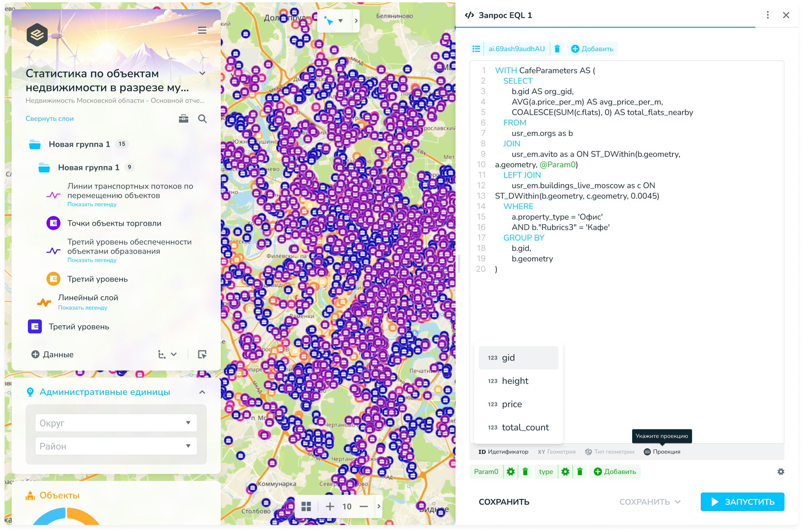The image size is (803, 532).
Task: Click the "Свернуть слои" link
Action: pos(50,118)
